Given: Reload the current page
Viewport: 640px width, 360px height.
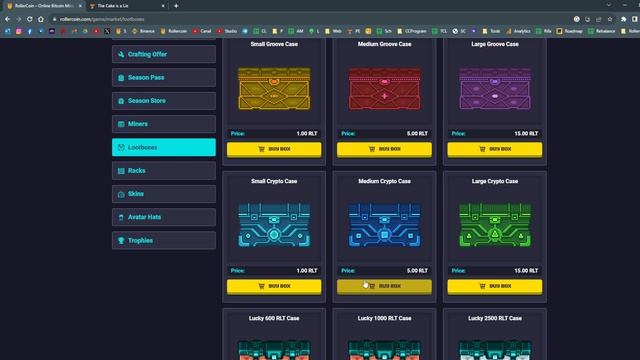Looking at the screenshot, I should tap(29, 19).
